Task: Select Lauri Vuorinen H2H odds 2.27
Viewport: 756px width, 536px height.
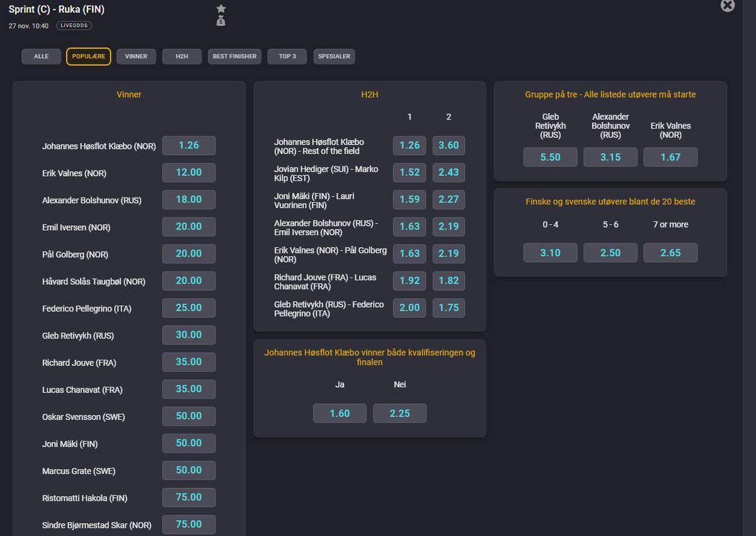Action: pos(449,200)
